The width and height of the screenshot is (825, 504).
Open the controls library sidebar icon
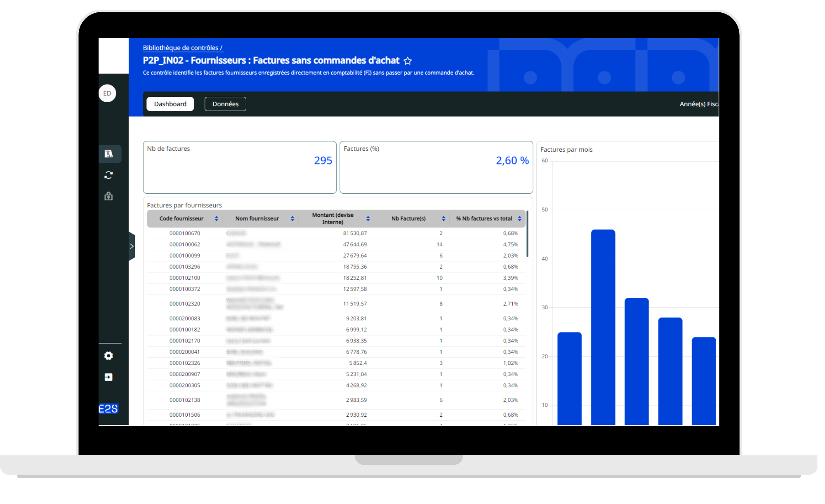click(x=108, y=154)
